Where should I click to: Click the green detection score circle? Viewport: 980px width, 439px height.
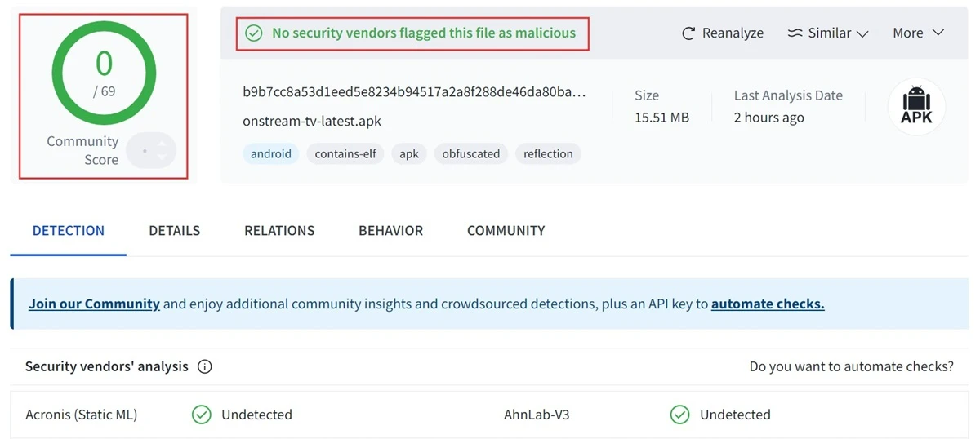click(x=104, y=73)
